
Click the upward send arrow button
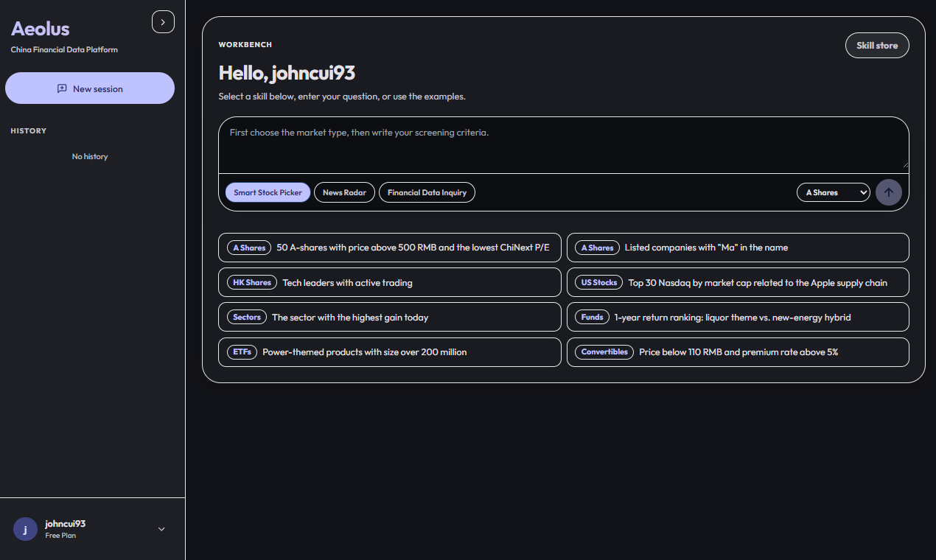pyautogui.click(x=888, y=192)
